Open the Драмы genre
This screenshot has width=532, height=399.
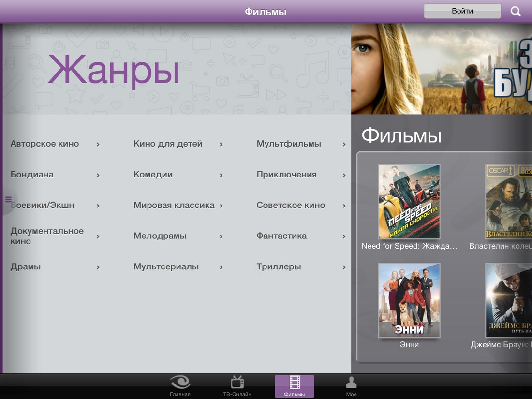point(26,266)
